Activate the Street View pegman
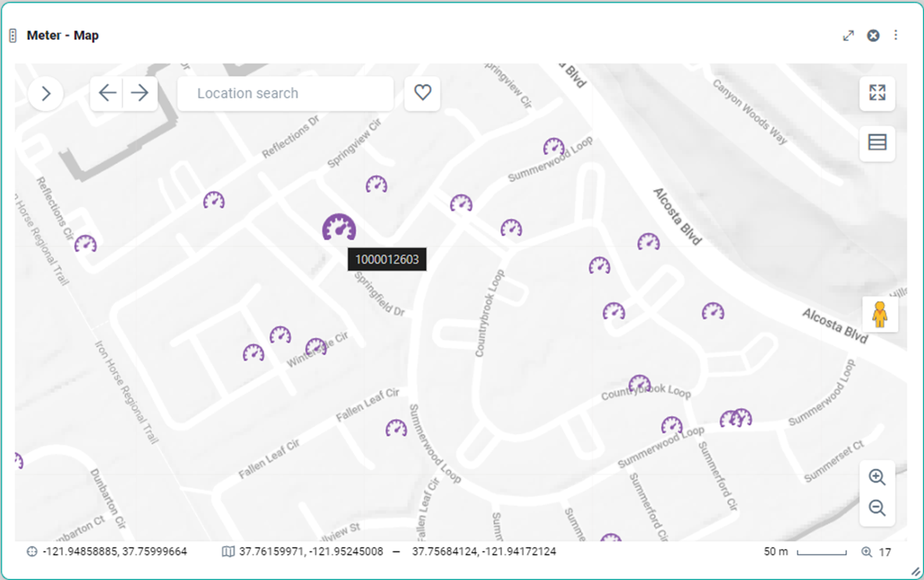This screenshot has width=924, height=580. (879, 314)
